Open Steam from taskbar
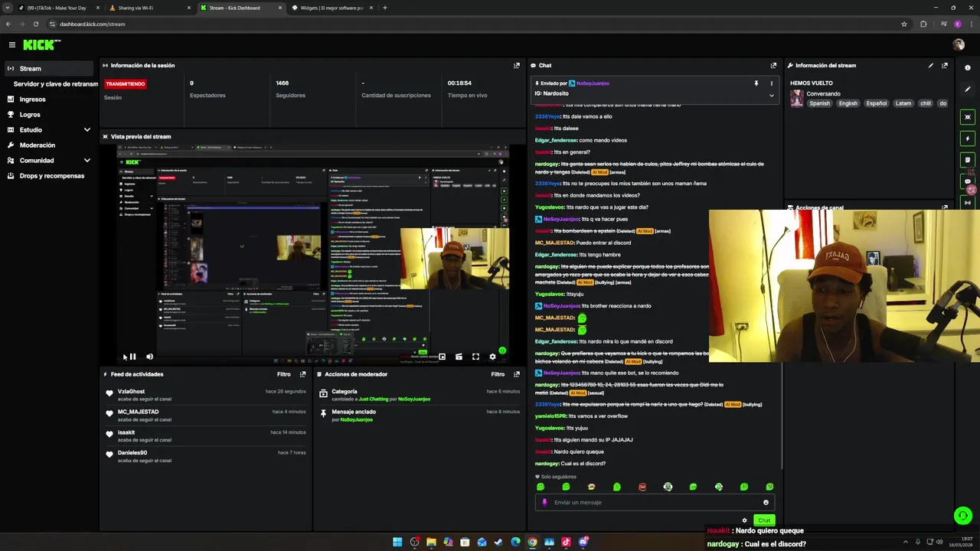Screen dimensions: 980x551 [498, 542]
